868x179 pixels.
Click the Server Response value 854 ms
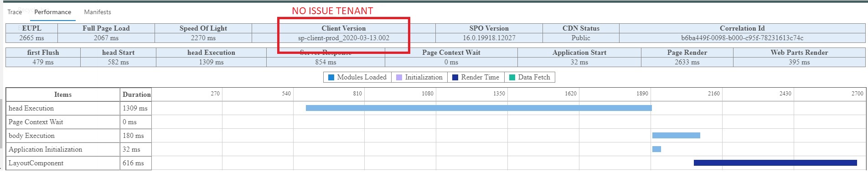[x=325, y=62]
